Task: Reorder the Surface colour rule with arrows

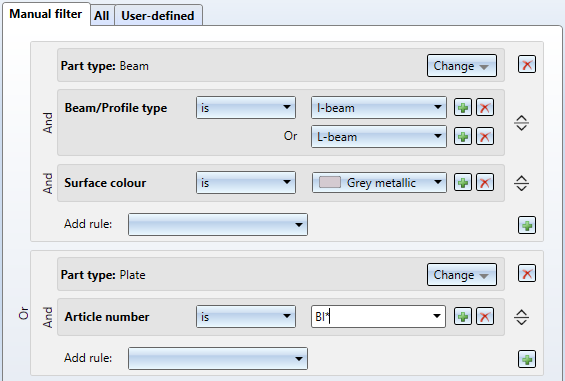Action: pyautogui.click(x=521, y=183)
